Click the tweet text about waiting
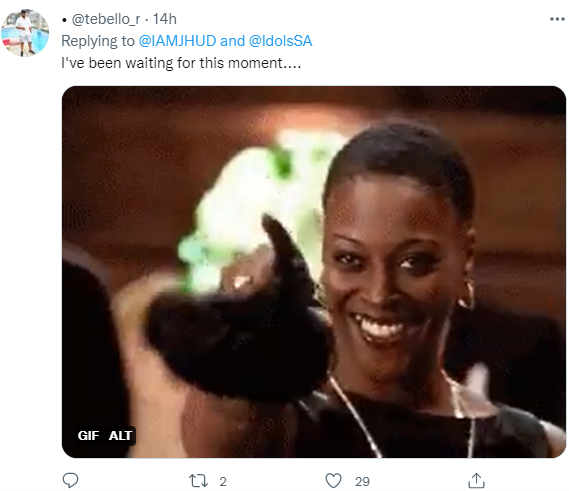 point(181,63)
